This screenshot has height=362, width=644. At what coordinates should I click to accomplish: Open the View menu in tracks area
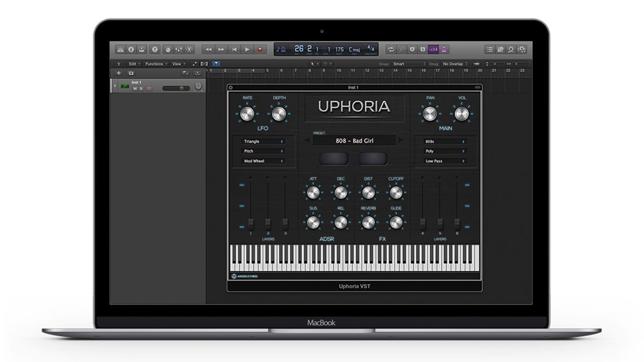click(178, 64)
